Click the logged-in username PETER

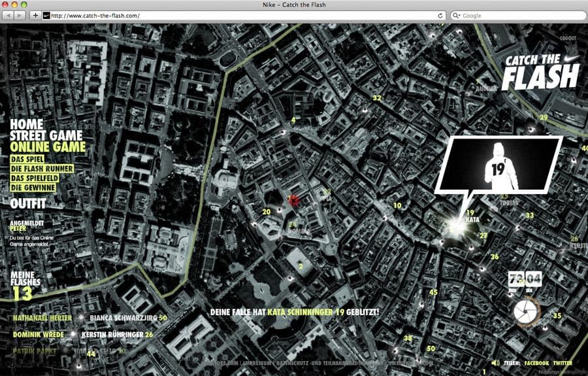(18, 228)
